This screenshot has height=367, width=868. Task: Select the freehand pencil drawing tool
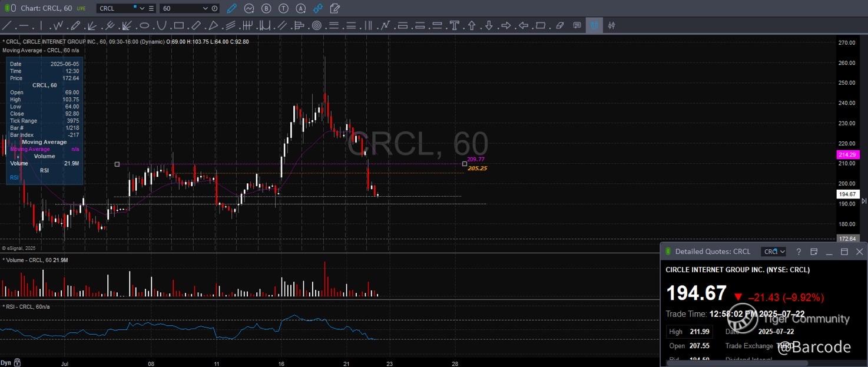coord(75,25)
